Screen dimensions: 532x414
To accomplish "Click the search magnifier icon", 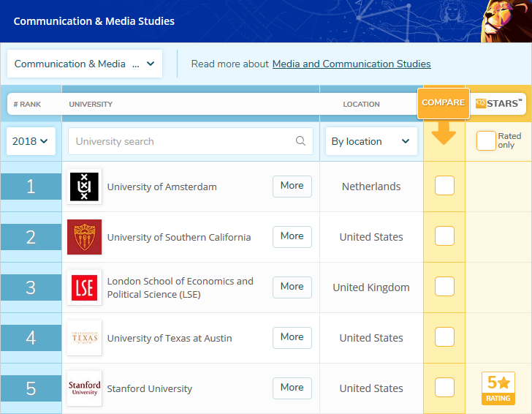I will point(300,141).
